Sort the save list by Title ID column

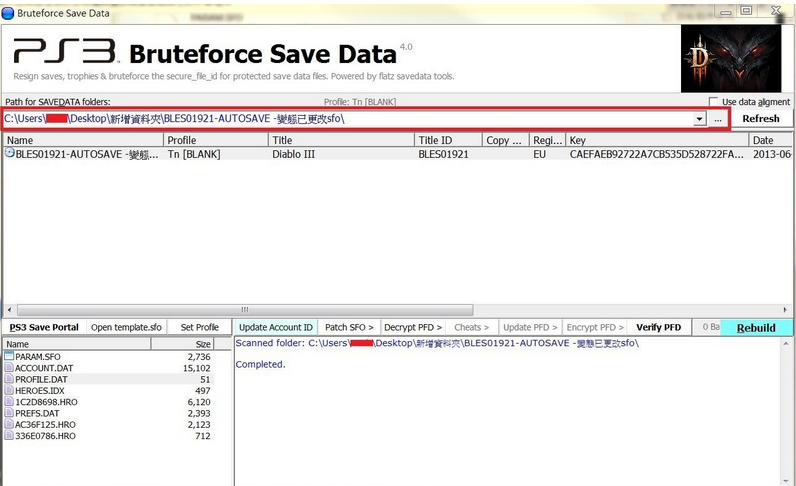tap(446, 141)
